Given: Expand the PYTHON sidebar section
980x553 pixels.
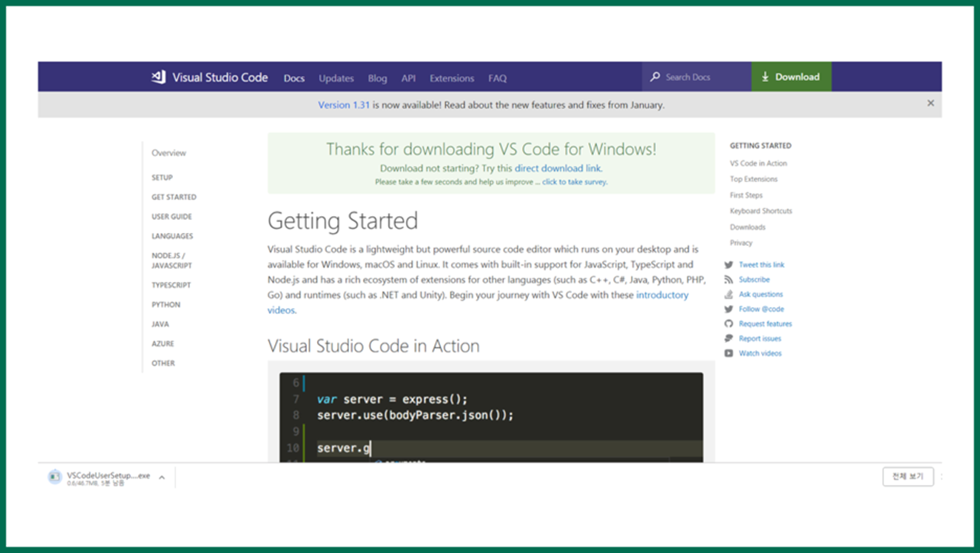Looking at the screenshot, I should pos(166,305).
